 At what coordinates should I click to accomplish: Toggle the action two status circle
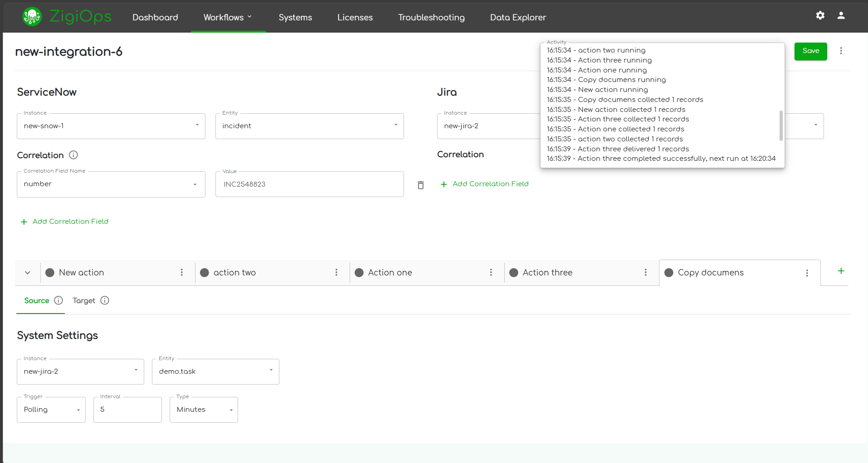tap(205, 272)
